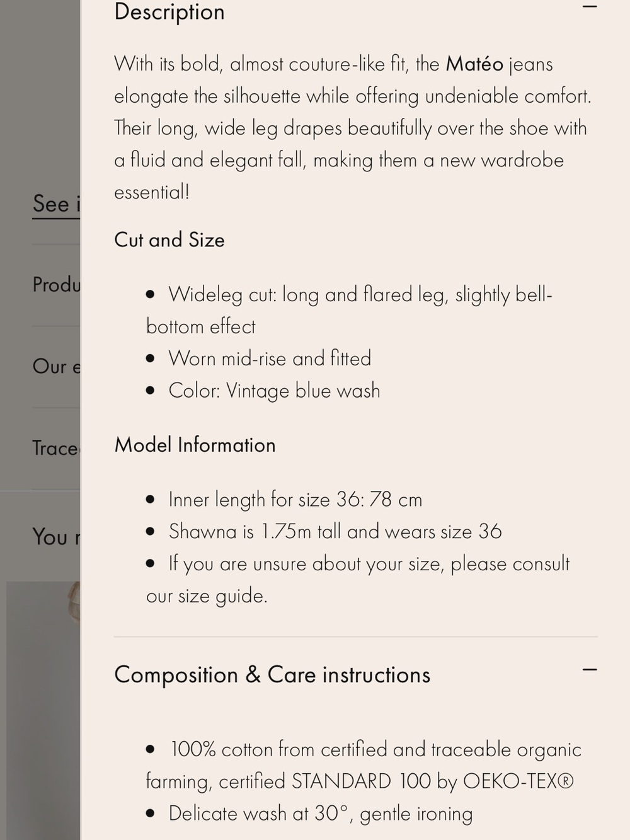Image resolution: width=630 pixels, height=840 pixels.
Task: Click the "Cut and Size" subheading
Action: coord(169,240)
